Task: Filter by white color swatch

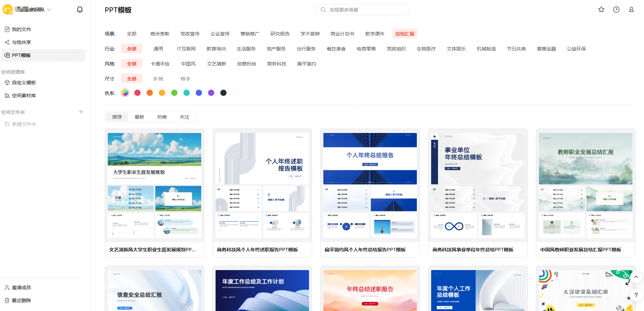Action: [x=236, y=93]
